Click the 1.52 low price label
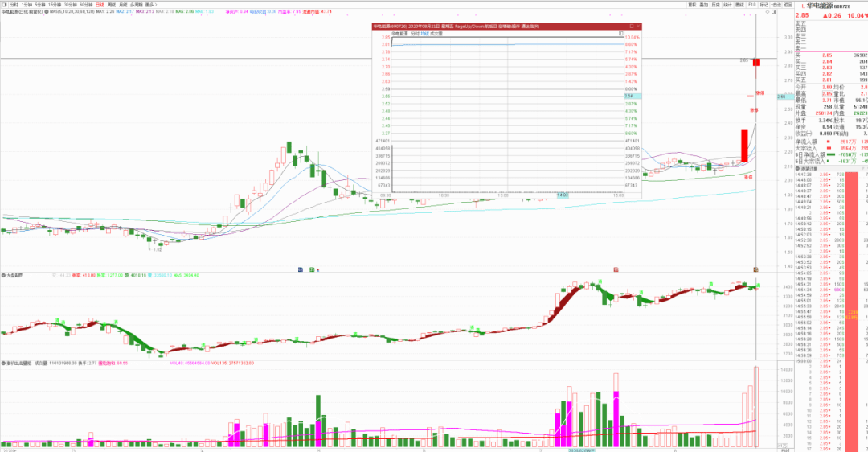The width and height of the screenshot is (868, 452). click(158, 249)
